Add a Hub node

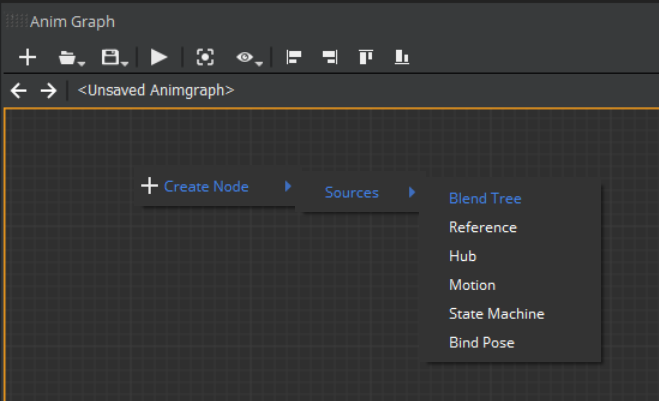pos(463,256)
